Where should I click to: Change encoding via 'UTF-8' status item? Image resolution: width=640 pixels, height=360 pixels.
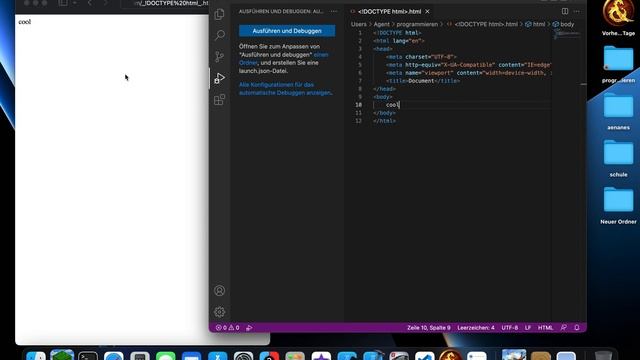pos(510,328)
